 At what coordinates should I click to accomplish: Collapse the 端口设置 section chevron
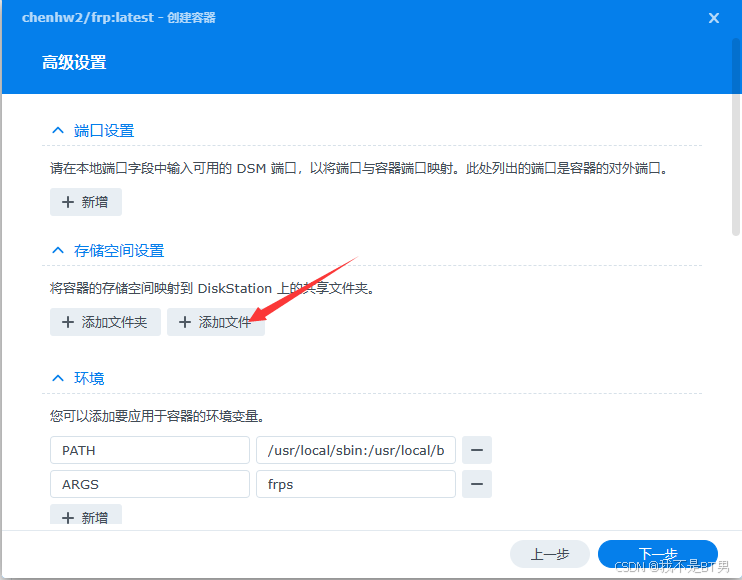pyautogui.click(x=58, y=131)
